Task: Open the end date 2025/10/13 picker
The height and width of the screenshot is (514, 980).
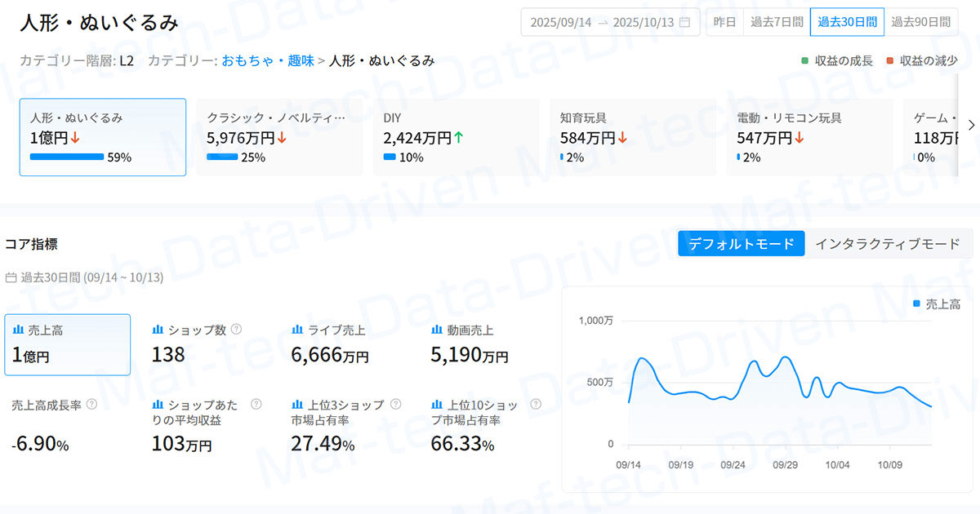Action: (x=643, y=22)
